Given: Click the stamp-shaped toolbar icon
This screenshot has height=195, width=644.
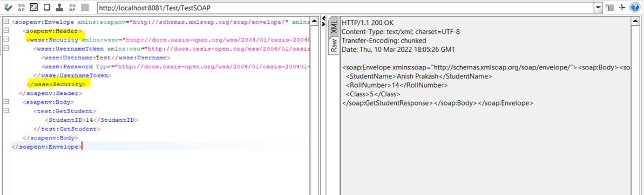Looking at the screenshot, I should [x=59, y=8].
